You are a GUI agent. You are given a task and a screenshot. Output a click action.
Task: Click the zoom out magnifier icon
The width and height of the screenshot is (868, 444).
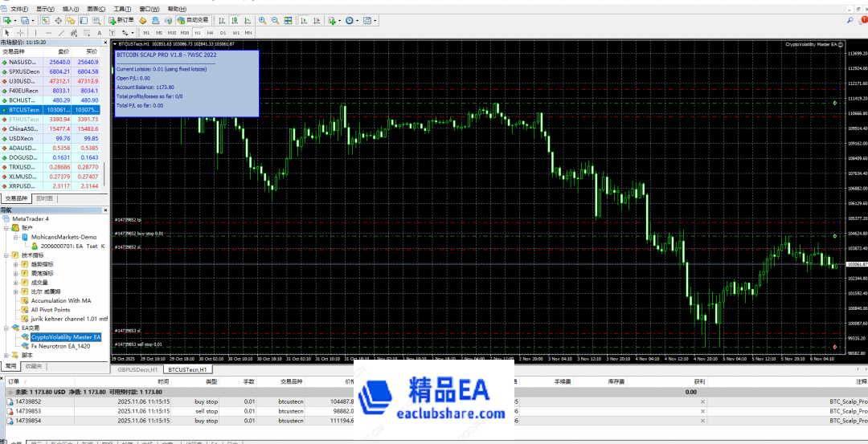click(x=274, y=19)
